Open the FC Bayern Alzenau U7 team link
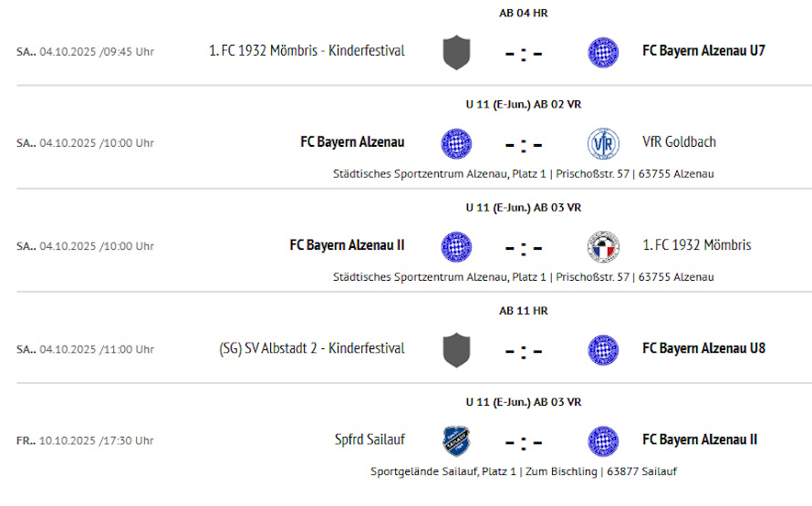 703,51
